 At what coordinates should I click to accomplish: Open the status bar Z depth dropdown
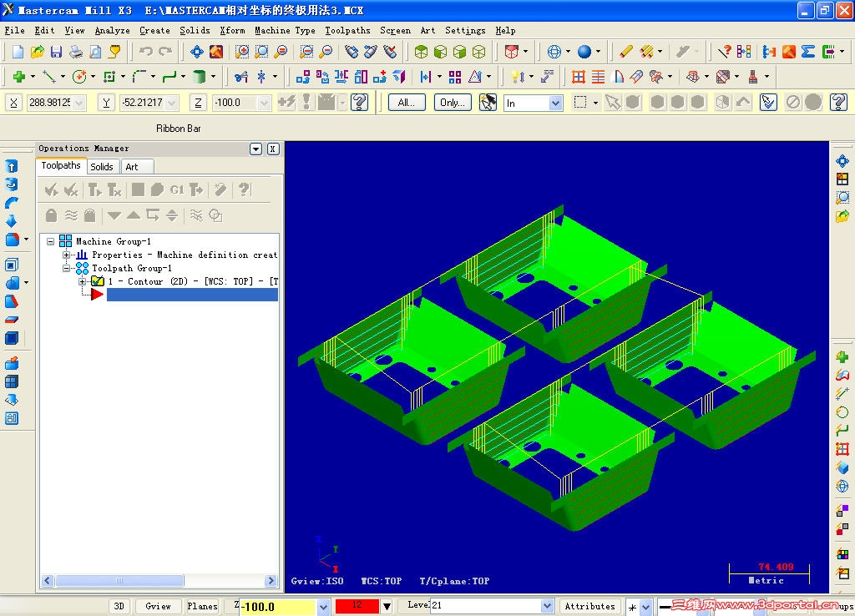pyautogui.click(x=323, y=607)
